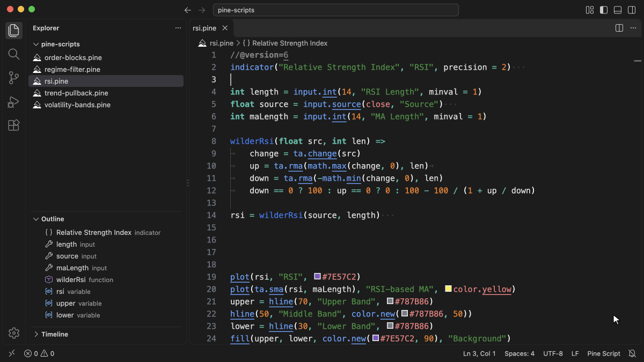
Task: Open volatility-bands.pine from the file list
Action: (106, 105)
